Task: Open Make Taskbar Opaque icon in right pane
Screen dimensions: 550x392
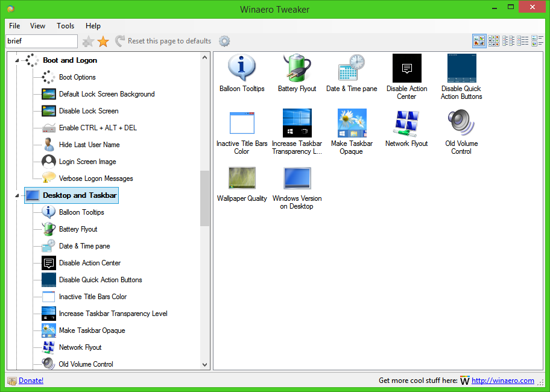Action: (x=352, y=123)
